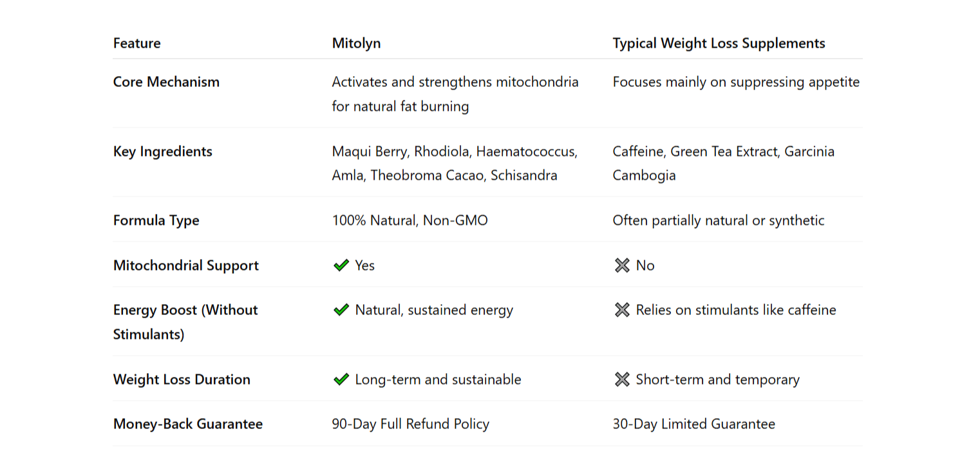Click checkmark next to "Natural, sustained energy"

tap(341, 310)
